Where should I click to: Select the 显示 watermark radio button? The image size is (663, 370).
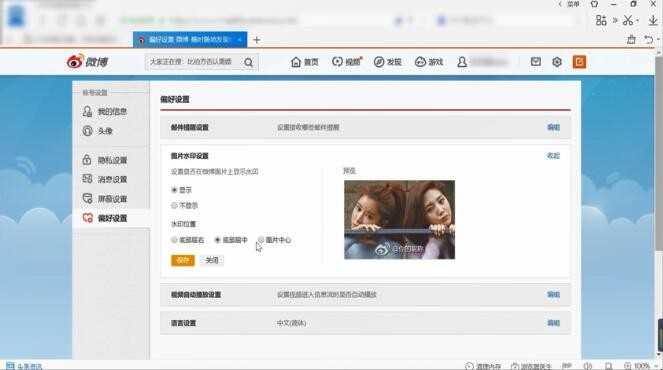[174, 190]
